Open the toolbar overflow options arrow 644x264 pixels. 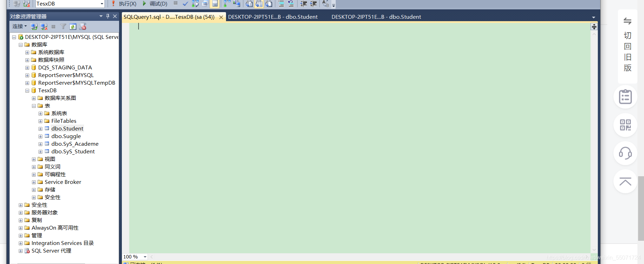click(x=333, y=5)
